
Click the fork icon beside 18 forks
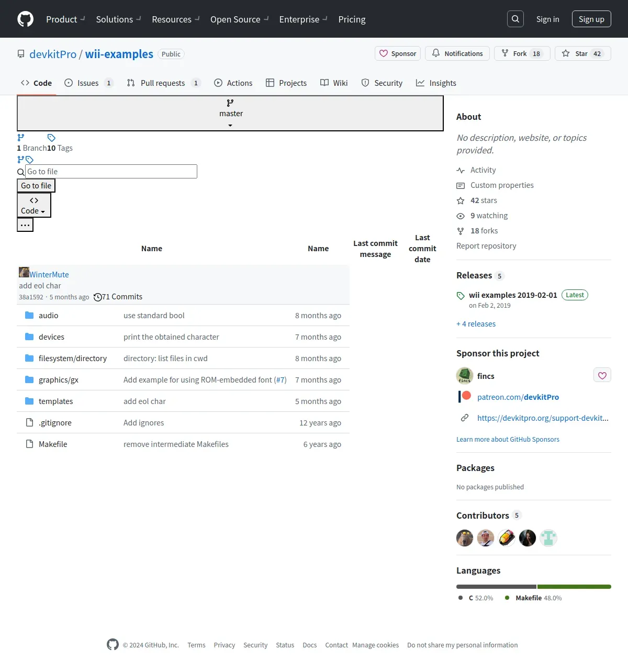click(x=461, y=231)
